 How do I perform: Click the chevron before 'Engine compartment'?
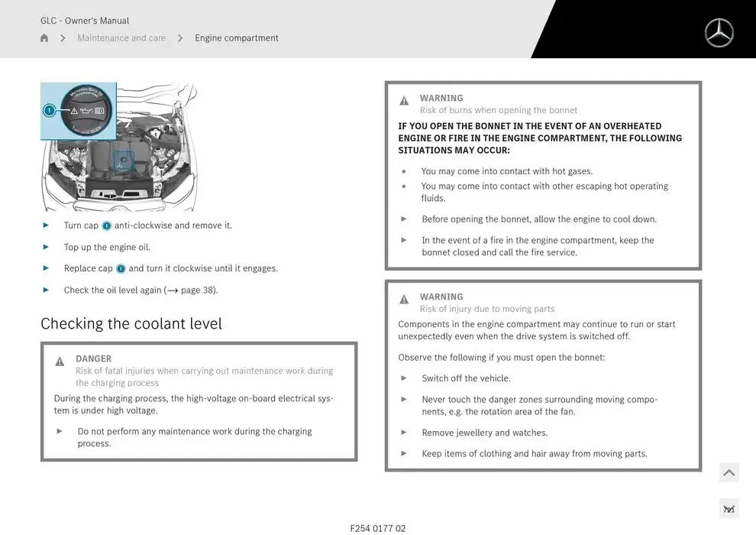pyautogui.click(x=180, y=38)
